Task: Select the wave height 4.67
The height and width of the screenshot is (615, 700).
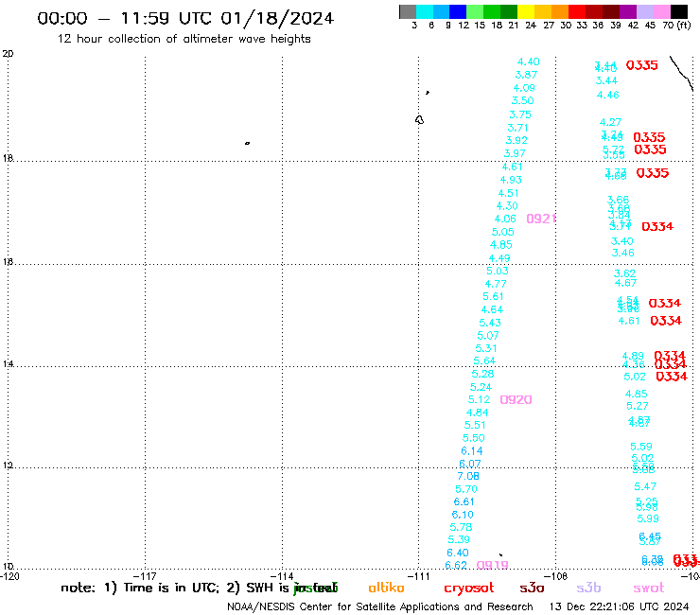Action: point(625,283)
